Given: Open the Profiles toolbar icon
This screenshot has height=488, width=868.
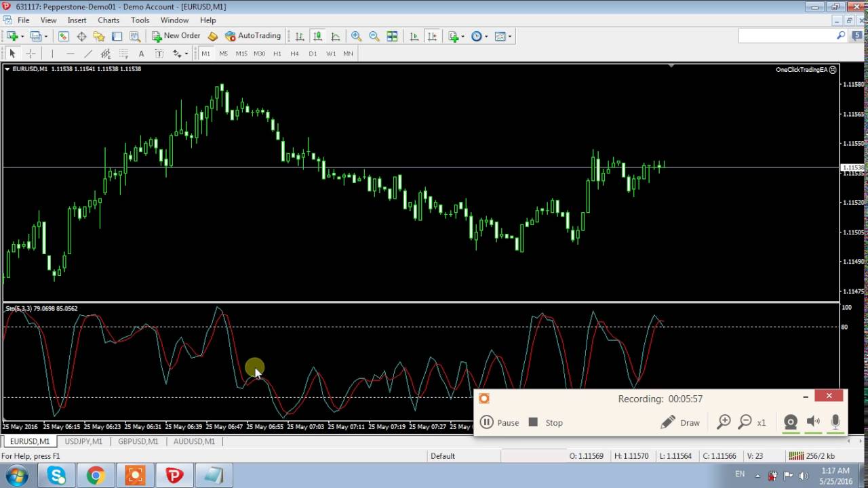Looking at the screenshot, I should tap(35, 36).
